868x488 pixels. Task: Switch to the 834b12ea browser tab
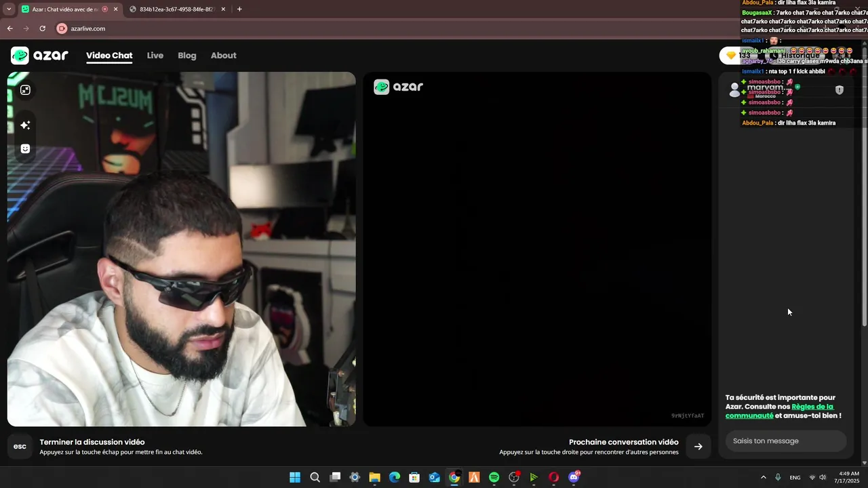(x=176, y=9)
